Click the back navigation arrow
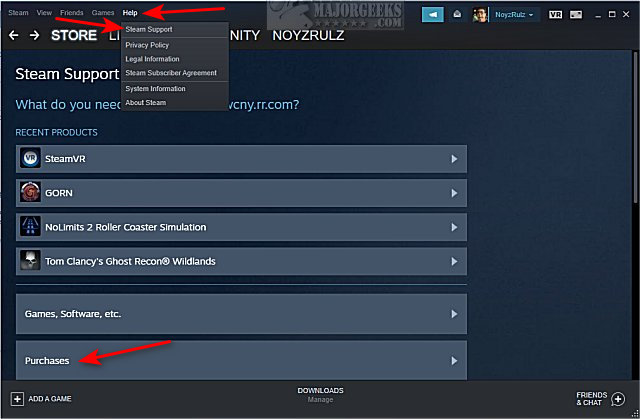The height and width of the screenshot is (419, 640). [x=13, y=35]
